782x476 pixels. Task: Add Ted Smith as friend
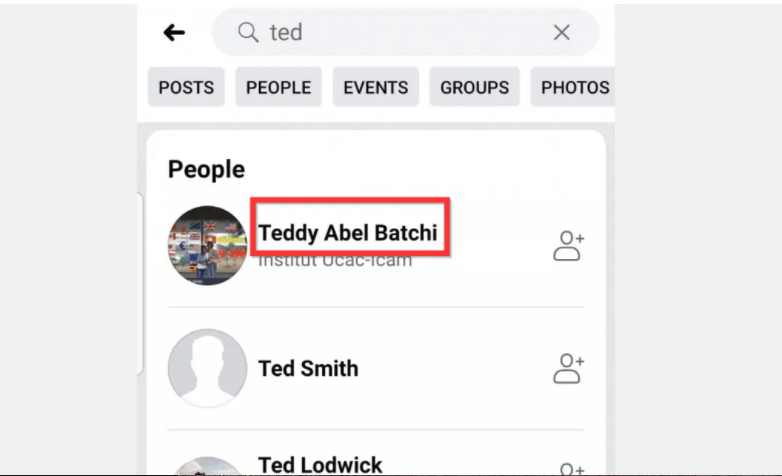(x=569, y=368)
